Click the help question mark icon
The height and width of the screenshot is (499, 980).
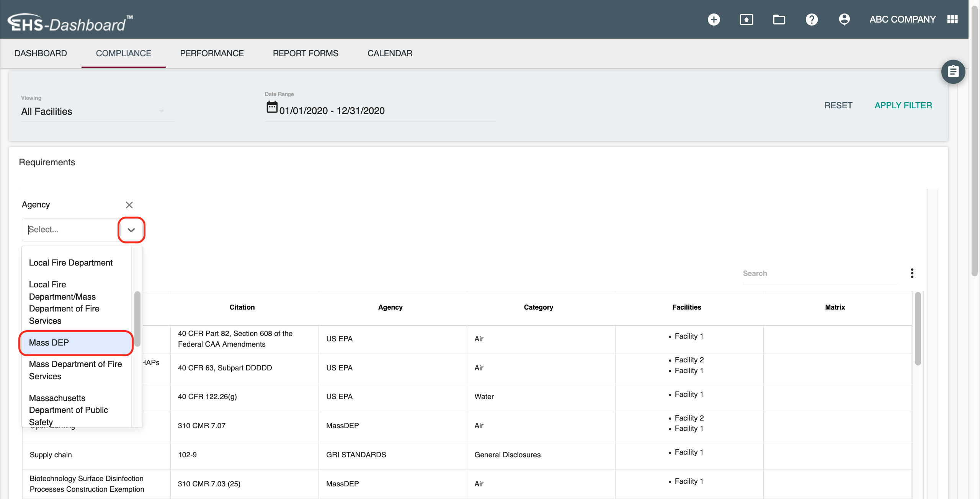[x=812, y=20]
